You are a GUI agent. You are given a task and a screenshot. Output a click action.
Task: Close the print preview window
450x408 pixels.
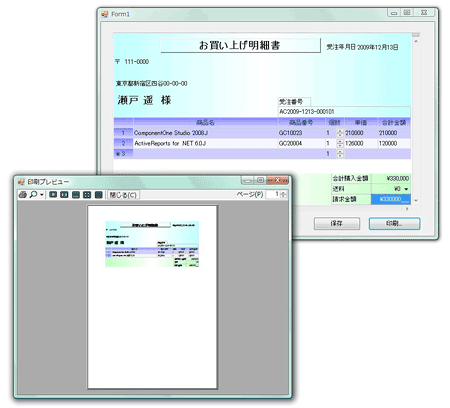click(x=277, y=180)
